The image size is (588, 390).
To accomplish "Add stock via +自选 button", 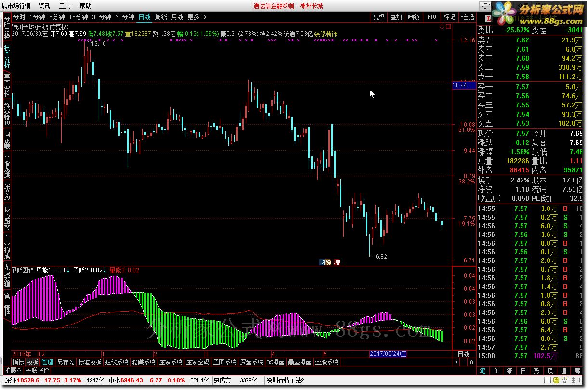I will click(x=467, y=17).
